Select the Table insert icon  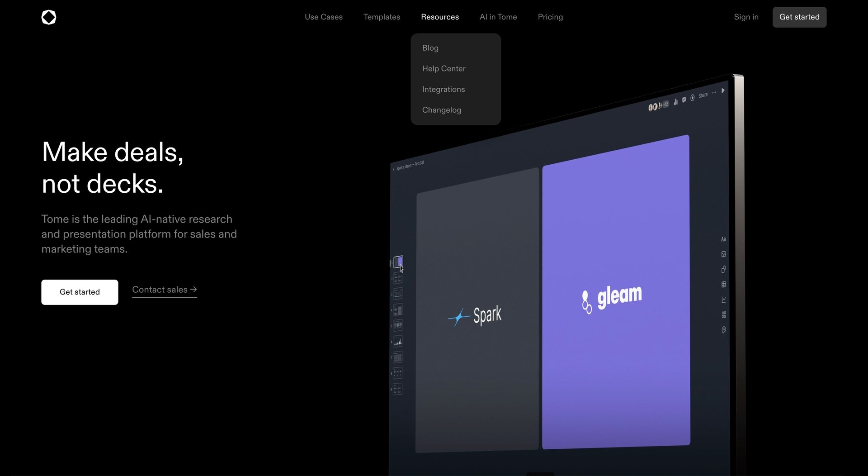[x=723, y=284]
